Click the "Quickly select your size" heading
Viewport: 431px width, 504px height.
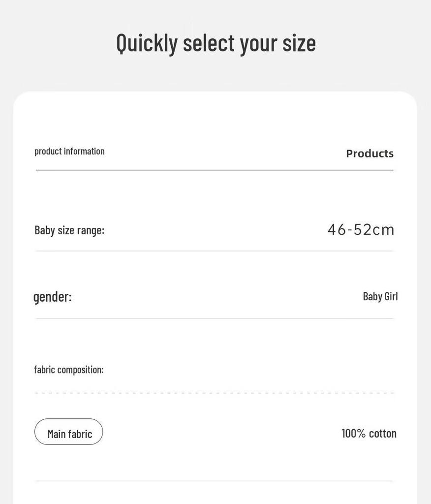pos(215,42)
